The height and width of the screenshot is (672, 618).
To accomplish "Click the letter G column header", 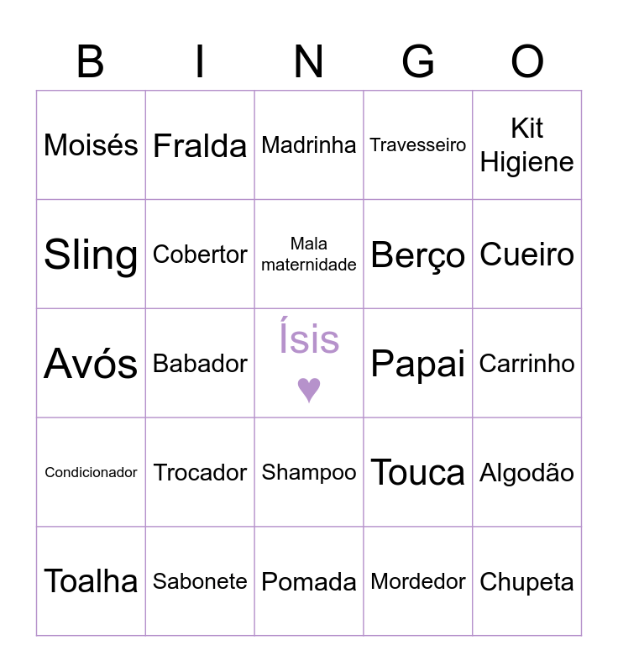I will [418, 62].
